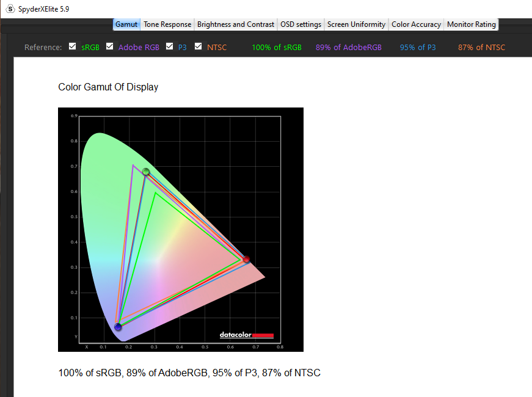The width and height of the screenshot is (532, 397).
Task: Switch to the Color Accuracy tab
Action: [416, 24]
